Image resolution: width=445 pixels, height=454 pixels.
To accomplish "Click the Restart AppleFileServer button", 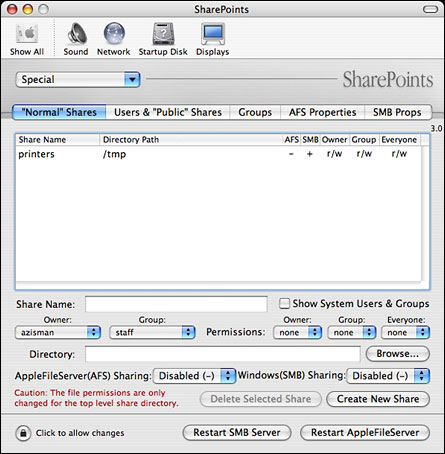I will pos(365,433).
